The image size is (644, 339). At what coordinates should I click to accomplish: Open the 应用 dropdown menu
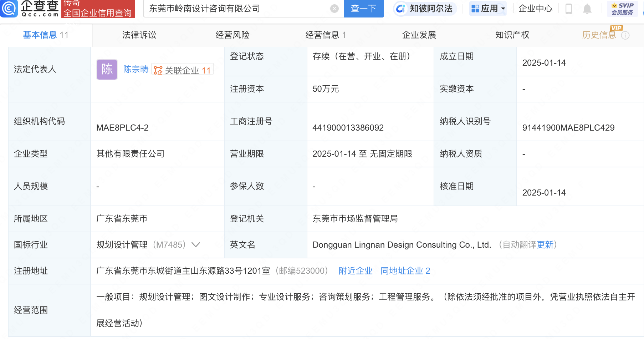click(501, 9)
